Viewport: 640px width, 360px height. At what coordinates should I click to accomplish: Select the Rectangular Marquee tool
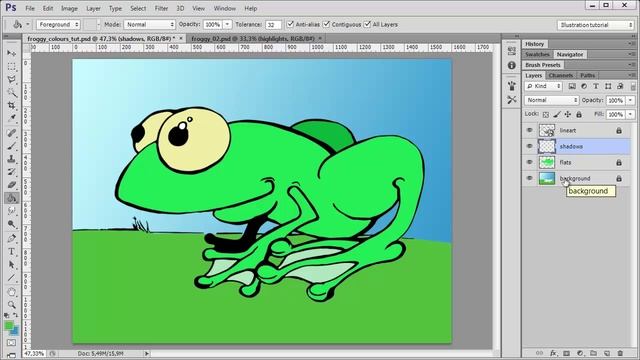11,67
